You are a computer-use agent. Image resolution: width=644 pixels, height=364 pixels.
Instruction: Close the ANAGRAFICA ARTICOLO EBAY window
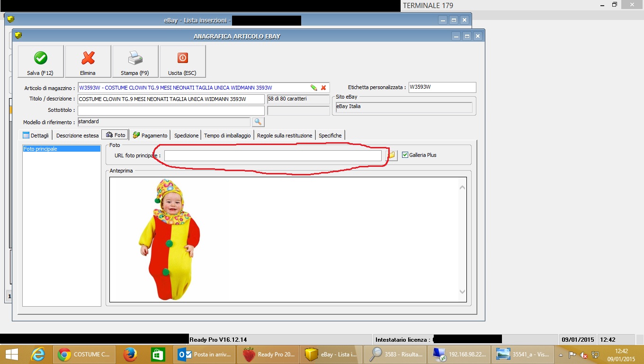478,36
